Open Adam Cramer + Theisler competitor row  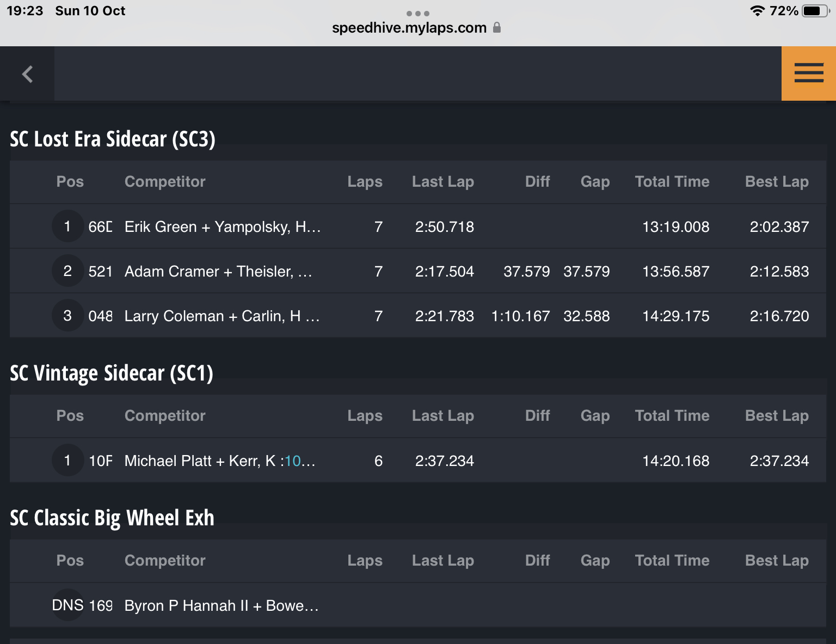tap(418, 271)
